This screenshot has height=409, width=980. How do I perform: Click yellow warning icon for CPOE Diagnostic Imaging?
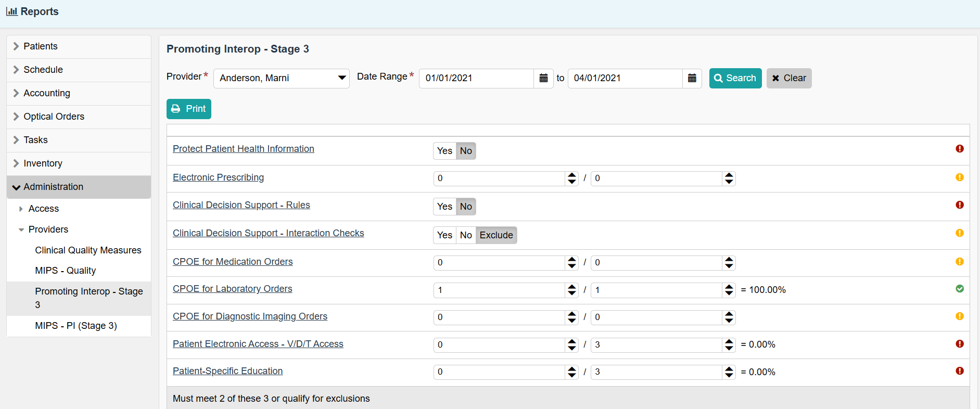(x=959, y=316)
